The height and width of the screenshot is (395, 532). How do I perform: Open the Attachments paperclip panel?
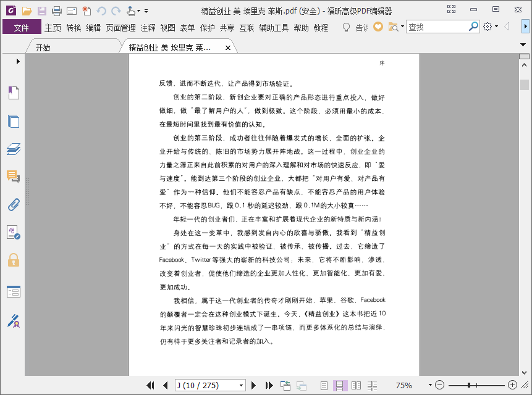tap(14, 205)
